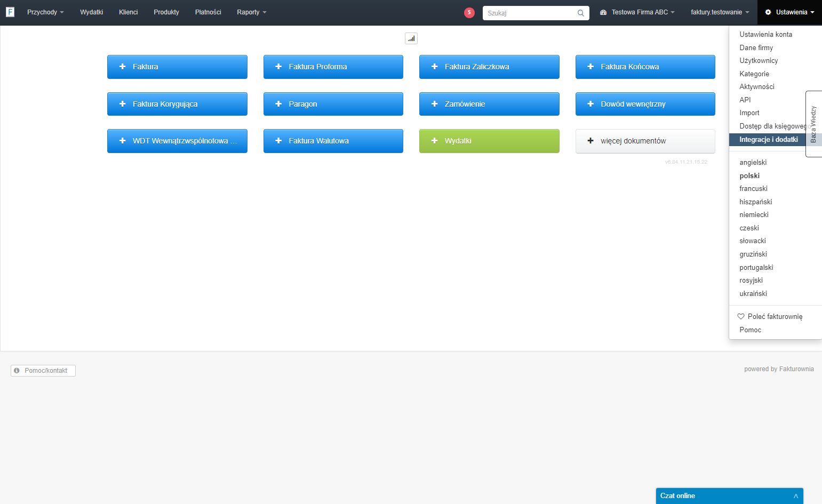This screenshot has width=822, height=504.
Task: Create a new Zamówienie
Action: [489, 104]
